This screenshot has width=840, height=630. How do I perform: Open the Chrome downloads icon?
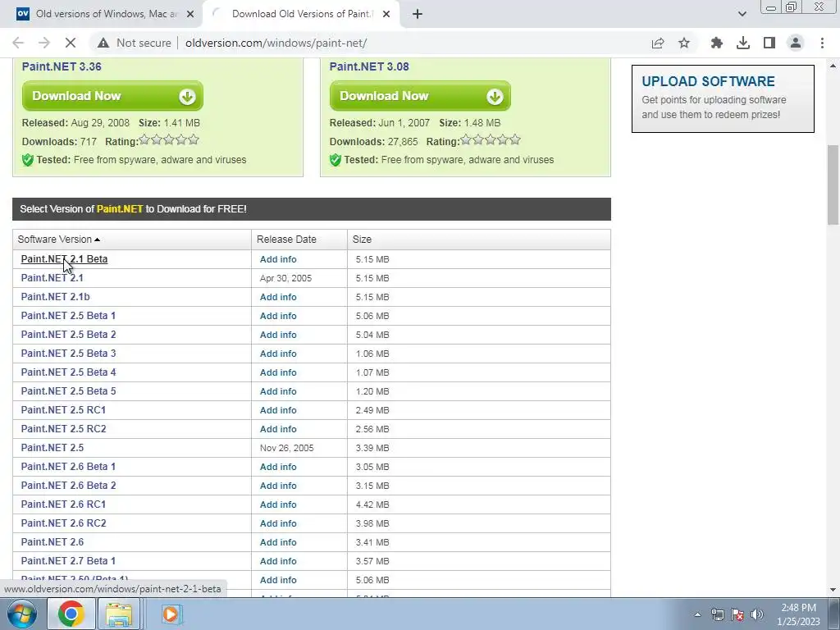(743, 43)
